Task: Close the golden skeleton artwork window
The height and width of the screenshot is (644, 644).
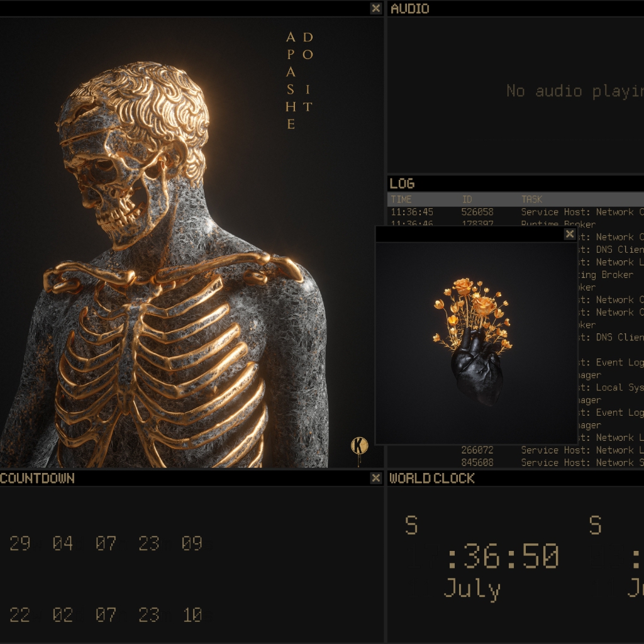Action: 375,8
